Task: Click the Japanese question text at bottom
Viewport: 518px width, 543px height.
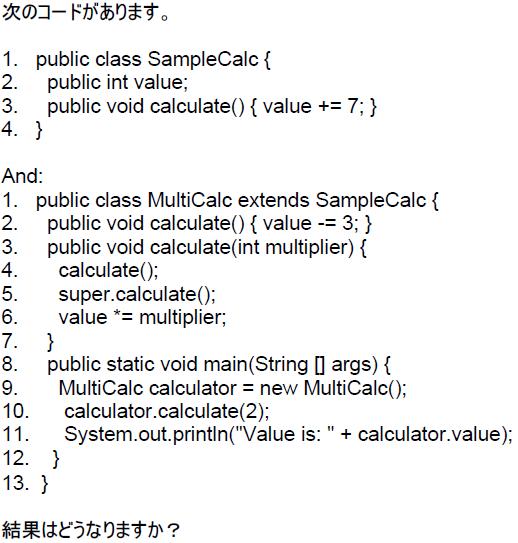Action: 91,531
